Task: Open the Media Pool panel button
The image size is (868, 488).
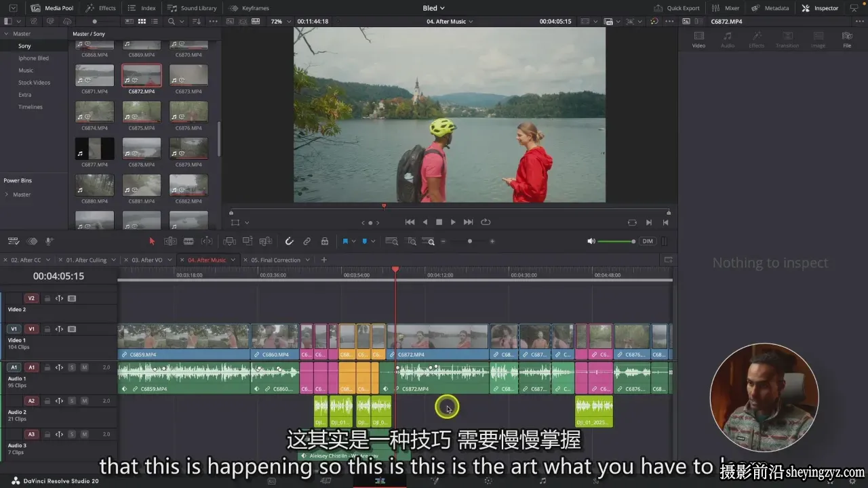Action: pyautogui.click(x=52, y=8)
